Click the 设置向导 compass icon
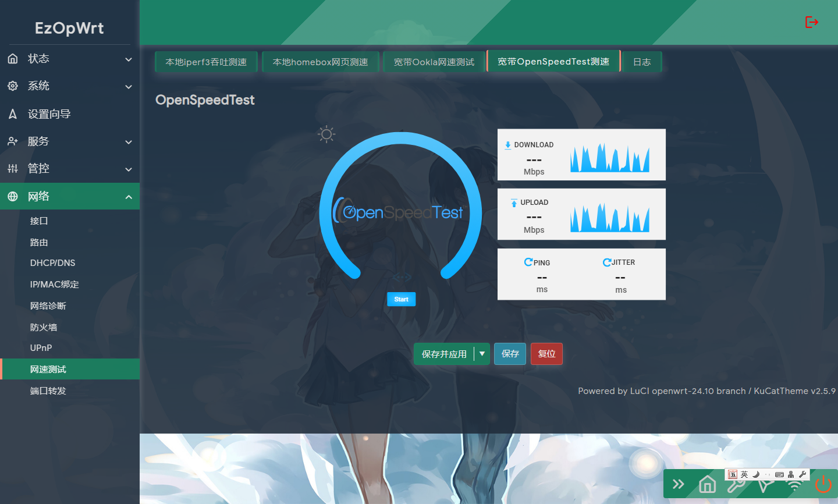 point(13,114)
